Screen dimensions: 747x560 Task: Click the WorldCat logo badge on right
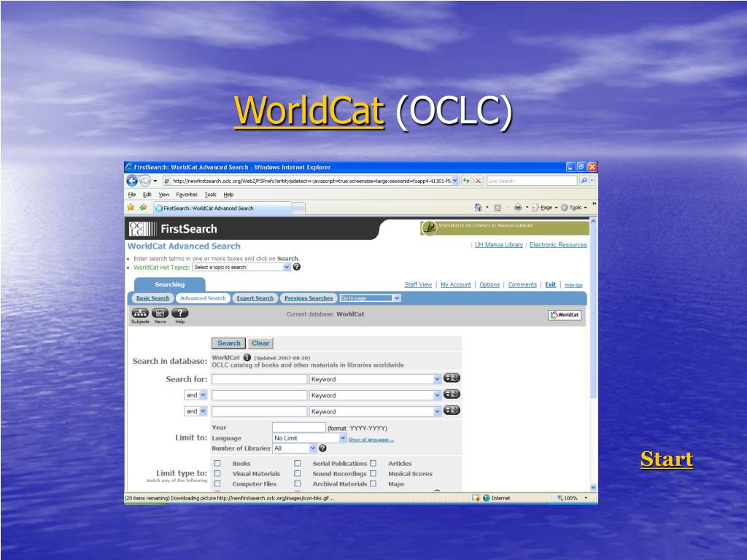tap(565, 315)
